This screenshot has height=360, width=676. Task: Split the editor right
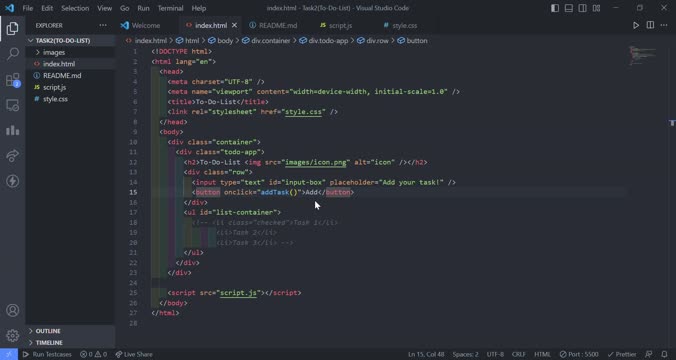(650, 25)
